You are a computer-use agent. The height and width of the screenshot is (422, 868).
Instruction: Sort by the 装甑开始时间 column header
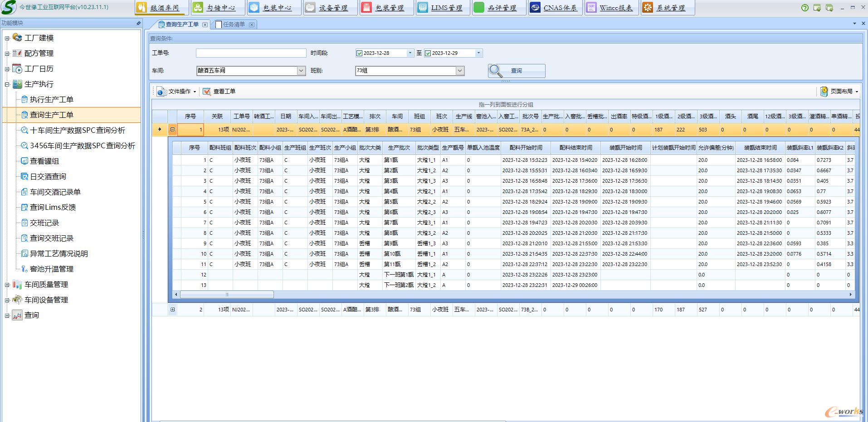click(625, 148)
